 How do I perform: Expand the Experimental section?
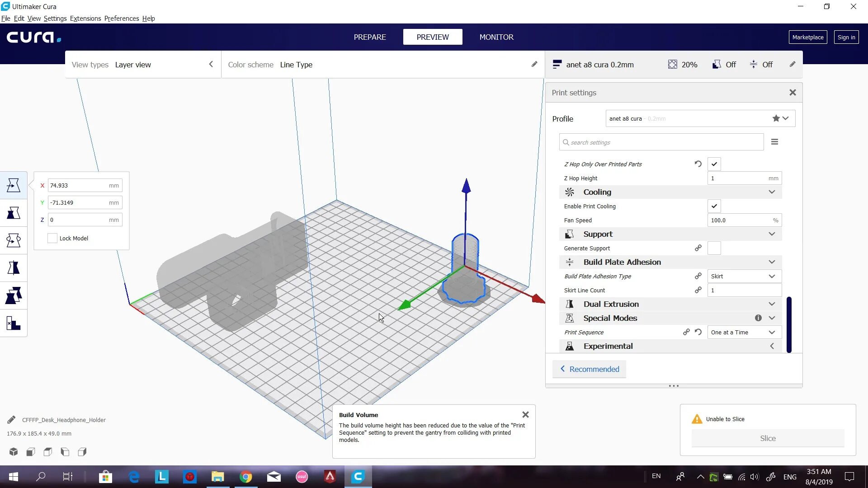772,346
